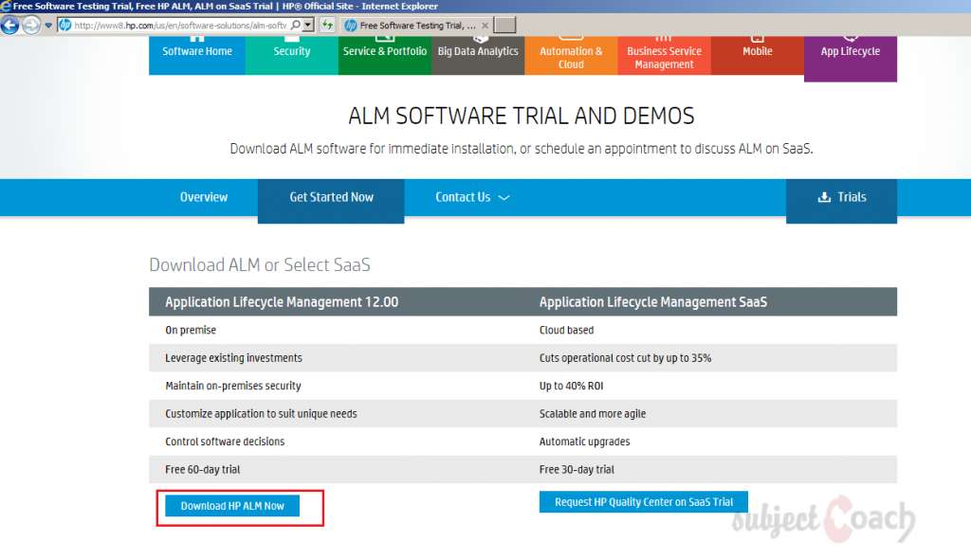Open Service & Portfolio navigation tile

click(x=385, y=55)
